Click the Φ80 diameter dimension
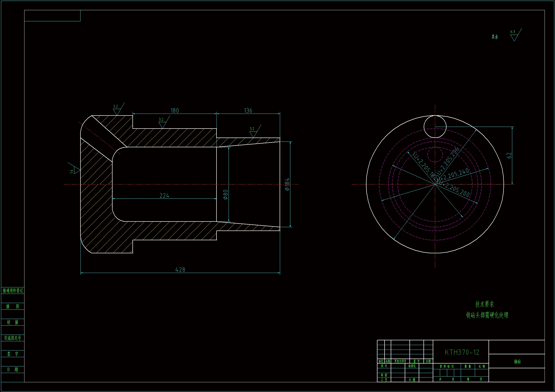This screenshot has width=555, height=392. tap(226, 194)
